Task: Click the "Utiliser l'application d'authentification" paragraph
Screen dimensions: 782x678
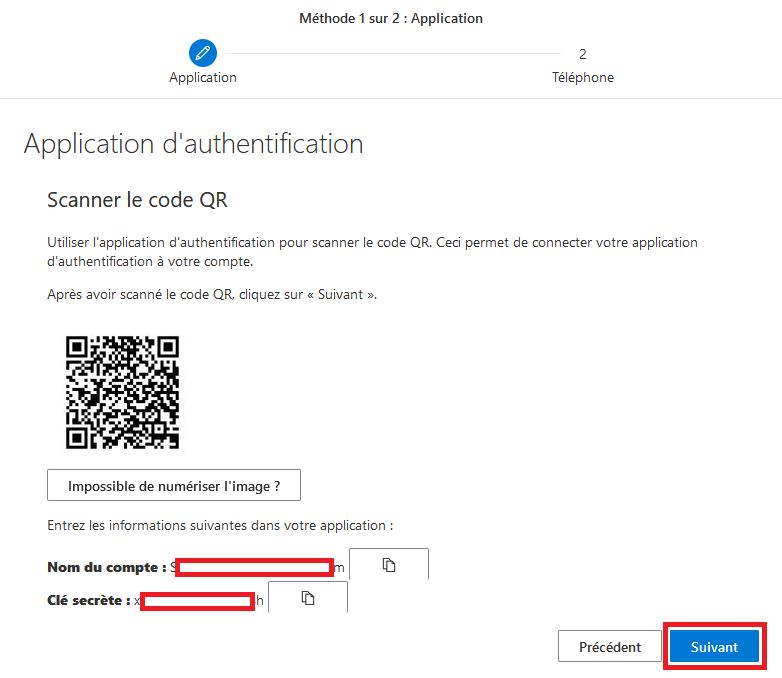Action: click(372, 252)
